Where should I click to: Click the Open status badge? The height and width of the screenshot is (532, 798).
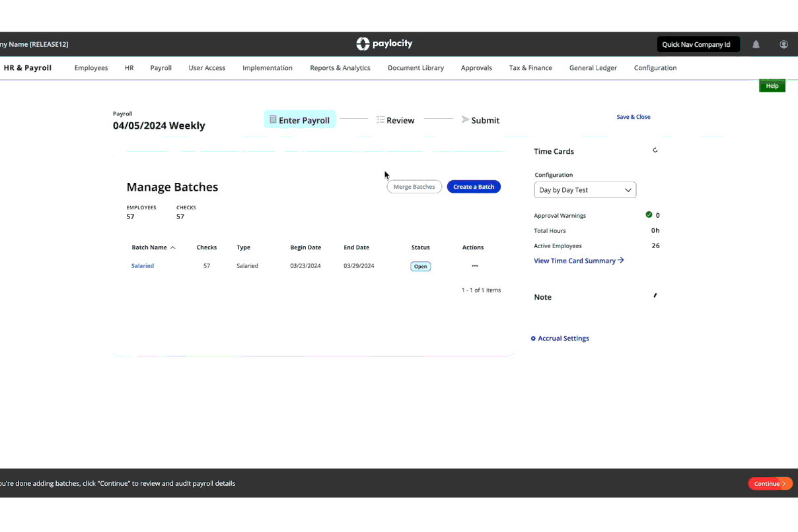coord(421,267)
